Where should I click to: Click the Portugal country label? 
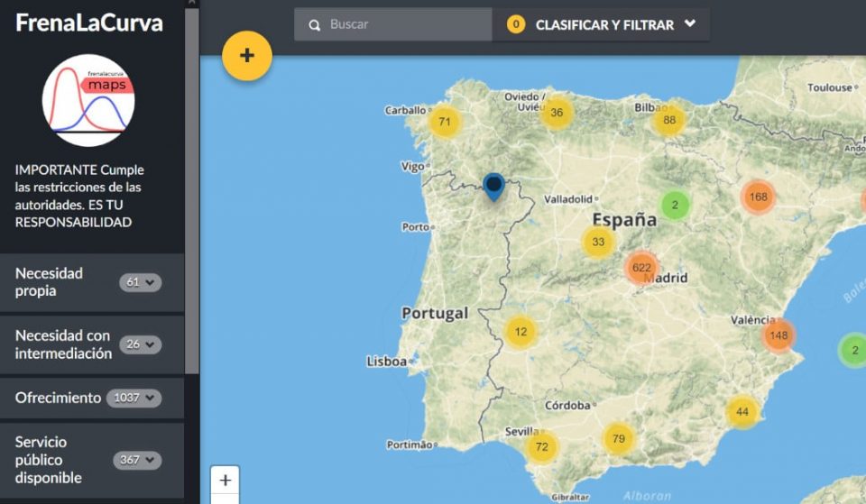[x=435, y=313]
